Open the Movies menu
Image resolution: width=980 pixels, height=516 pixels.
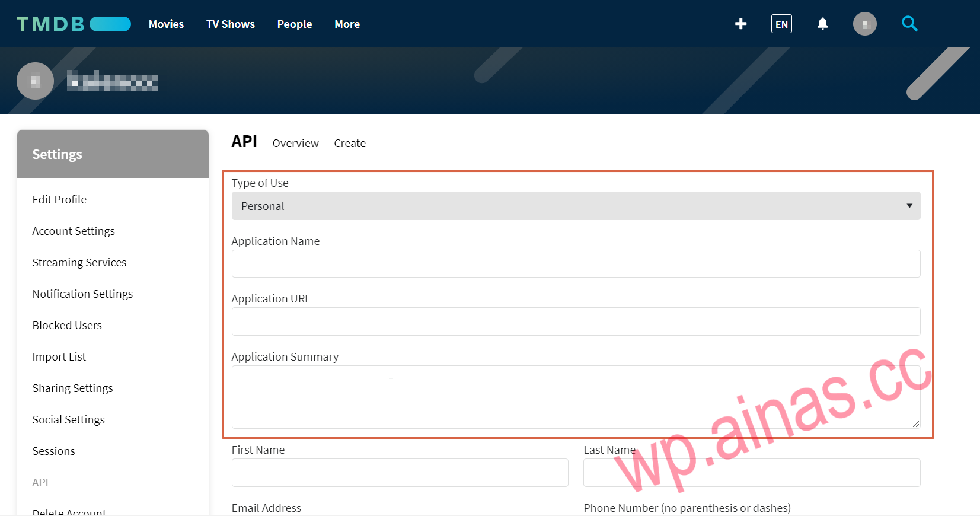(166, 24)
